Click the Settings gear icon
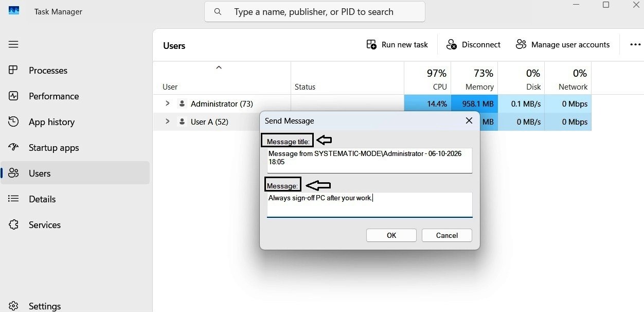The image size is (644, 312). [14, 306]
